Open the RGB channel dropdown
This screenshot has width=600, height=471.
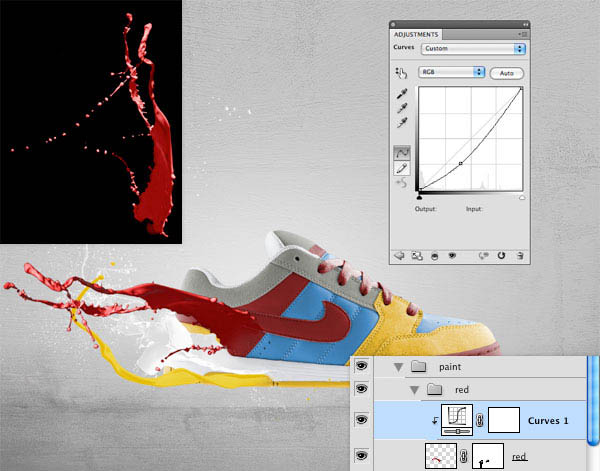pyautogui.click(x=452, y=72)
